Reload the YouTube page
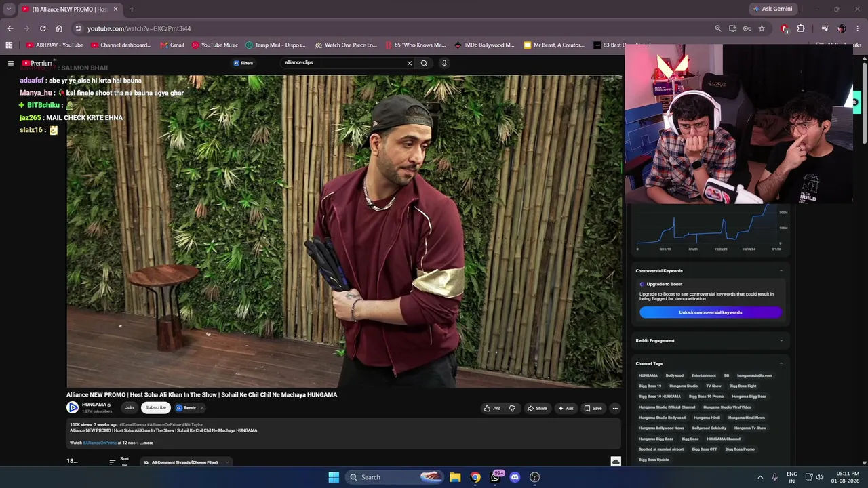This screenshot has height=488, width=868. [43, 28]
